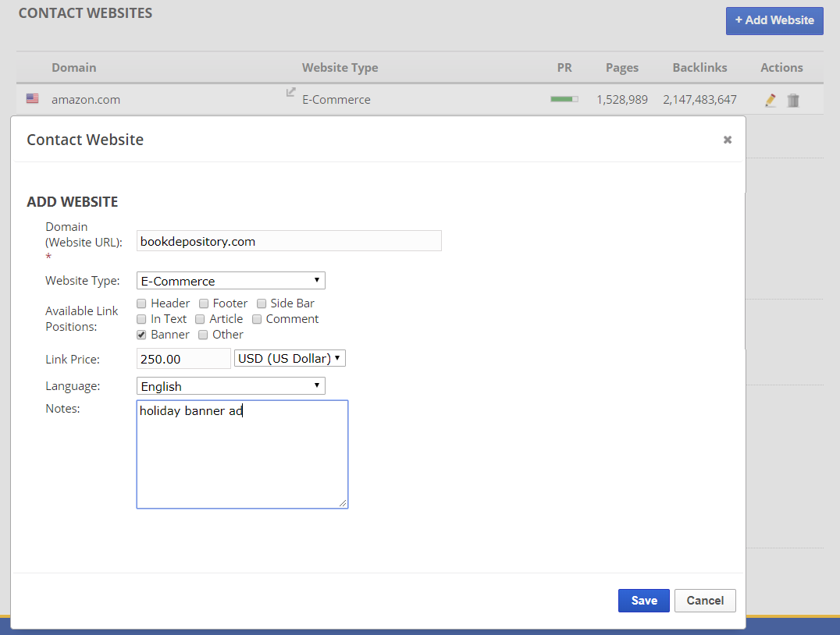Open the Language dropdown set to English

click(230, 386)
